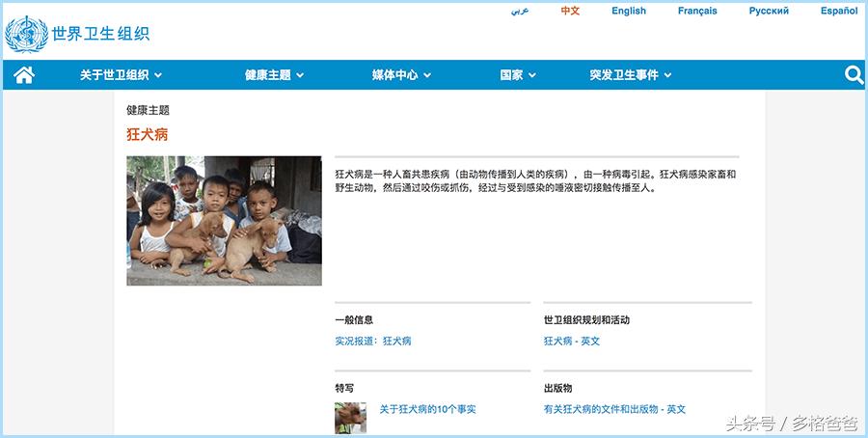Click the 一般信息 section heading
868x438 pixels.
click(354, 320)
